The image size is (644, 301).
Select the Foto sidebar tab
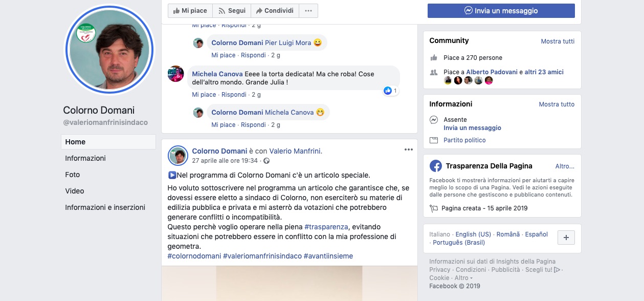[73, 175]
